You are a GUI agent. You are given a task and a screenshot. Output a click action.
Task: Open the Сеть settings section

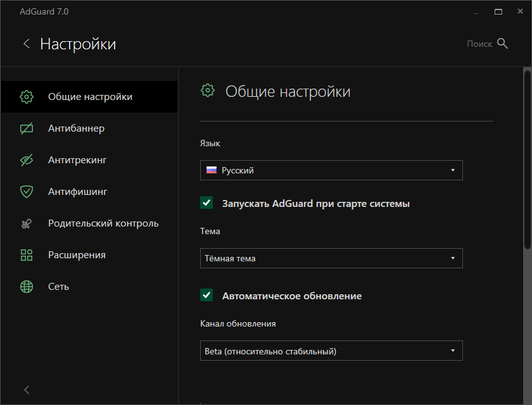89,287
